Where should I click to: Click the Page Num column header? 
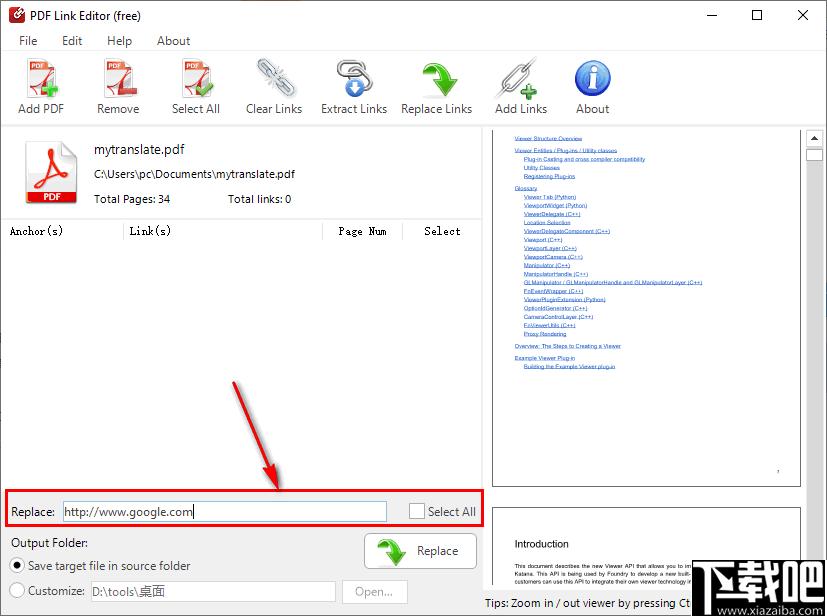click(362, 231)
